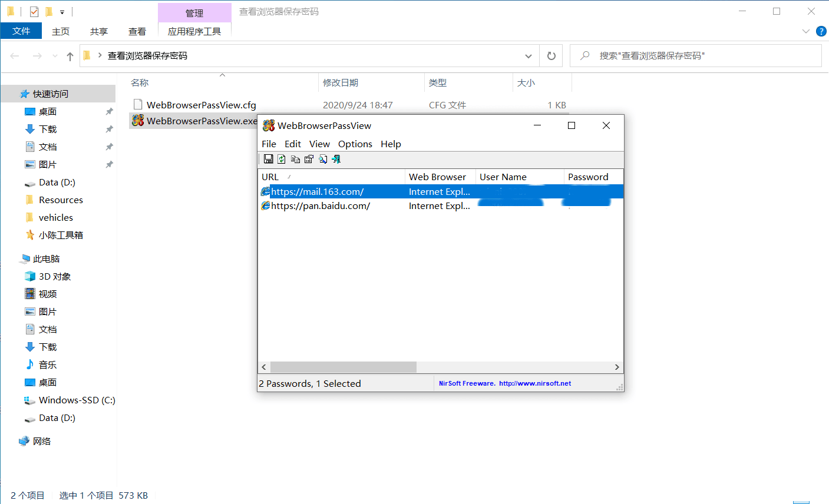Open the properties toolbar icon
Viewport: 829px width, 504px height.
click(309, 159)
